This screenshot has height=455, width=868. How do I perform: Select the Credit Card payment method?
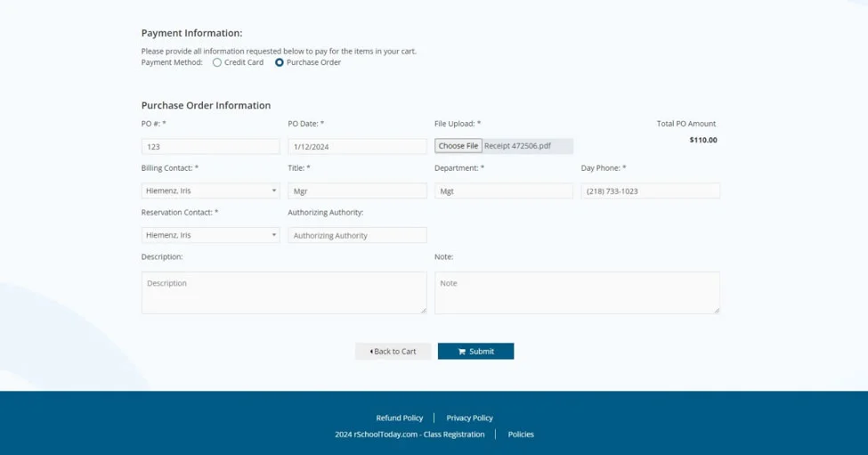tap(217, 62)
